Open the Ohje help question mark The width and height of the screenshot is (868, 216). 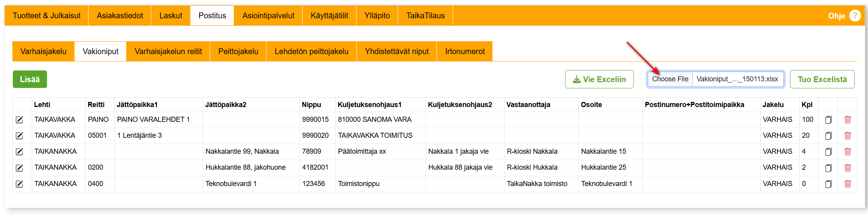pos(855,16)
